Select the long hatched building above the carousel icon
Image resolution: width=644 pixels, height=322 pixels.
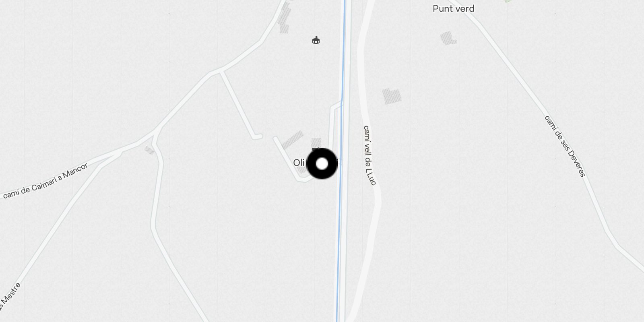pyautogui.click(x=285, y=18)
